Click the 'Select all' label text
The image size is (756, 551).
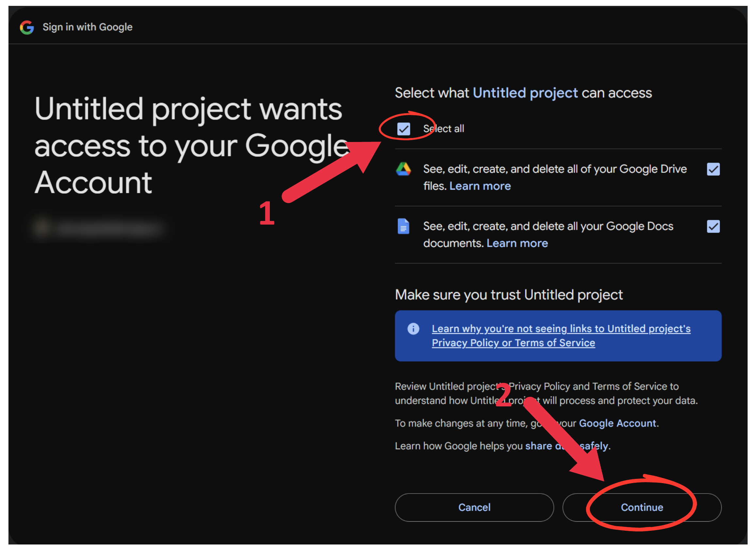pyautogui.click(x=443, y=129)
